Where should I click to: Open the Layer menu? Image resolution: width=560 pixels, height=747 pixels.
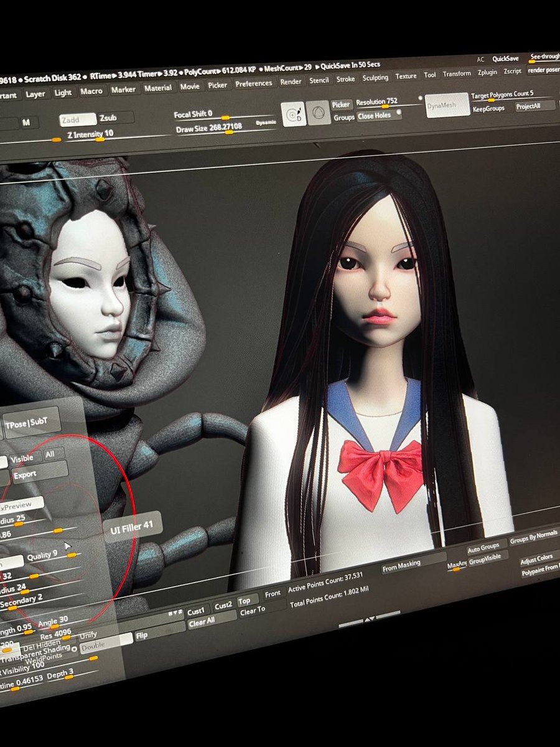click(35, 95)
